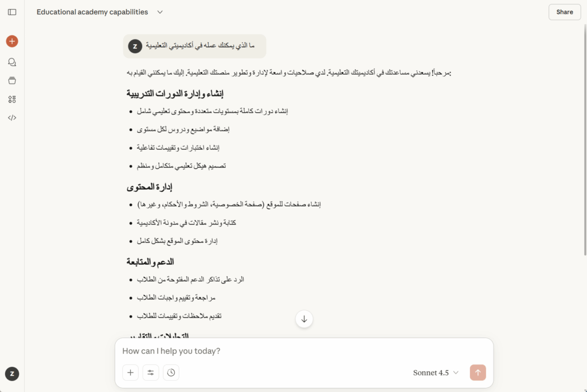Viewport: 587px width, 392px height.
Task: Click the vertical scrollbar on the conversation
Action: point(584,143)
